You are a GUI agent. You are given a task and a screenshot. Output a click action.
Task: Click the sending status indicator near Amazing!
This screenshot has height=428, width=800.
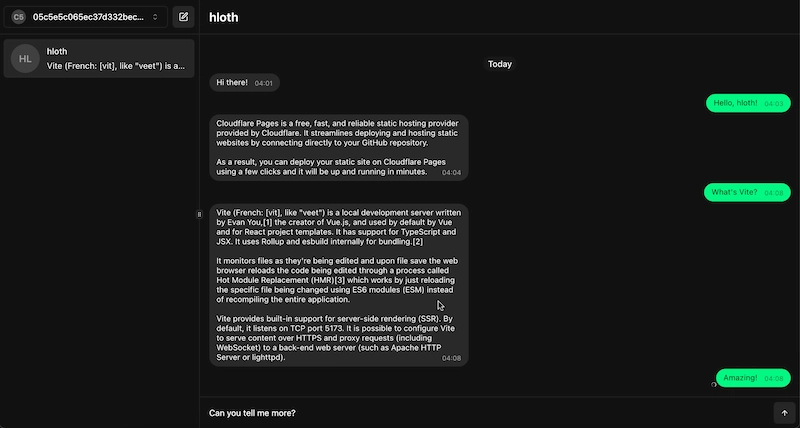pos(714,385)
